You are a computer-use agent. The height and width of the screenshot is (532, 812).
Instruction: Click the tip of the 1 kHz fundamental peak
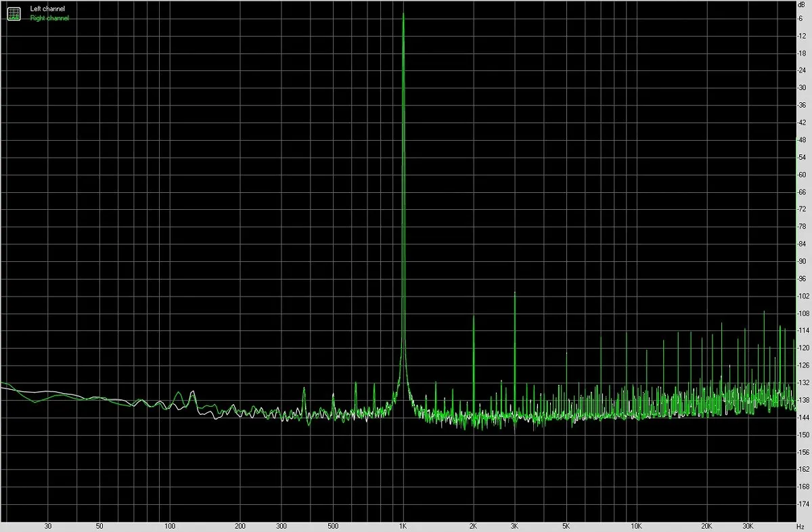[x=403, y=14]
